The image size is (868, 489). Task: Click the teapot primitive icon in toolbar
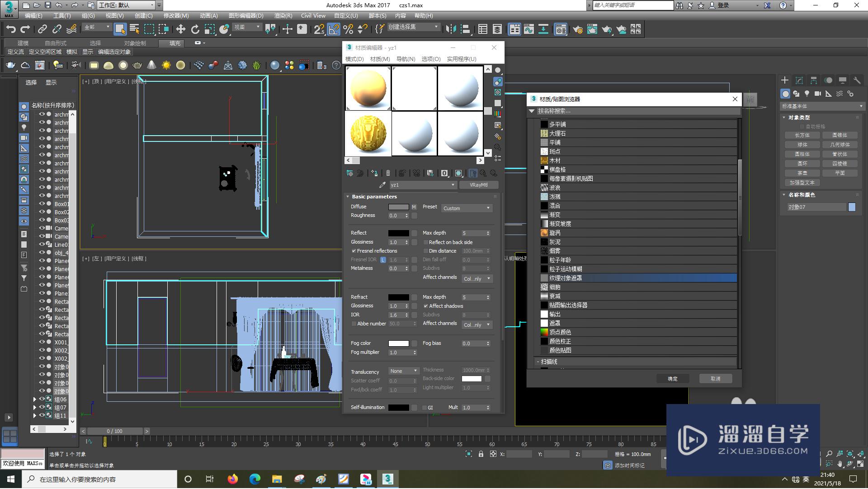10,66
